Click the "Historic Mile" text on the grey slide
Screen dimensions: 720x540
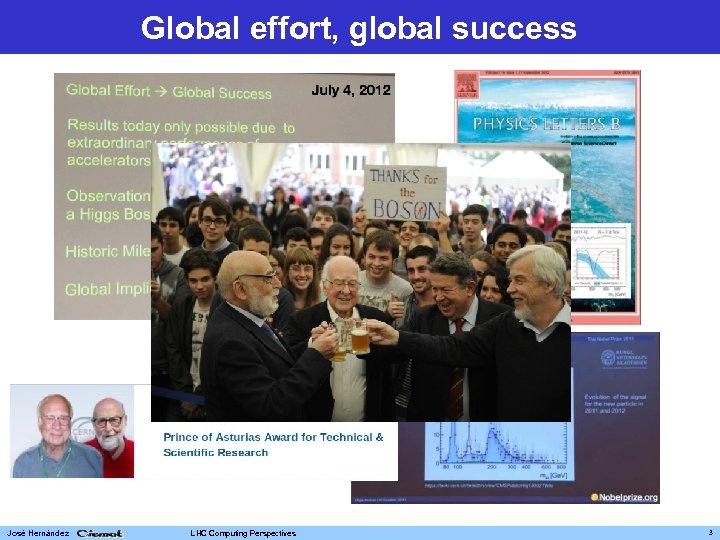tap(108, 251)
